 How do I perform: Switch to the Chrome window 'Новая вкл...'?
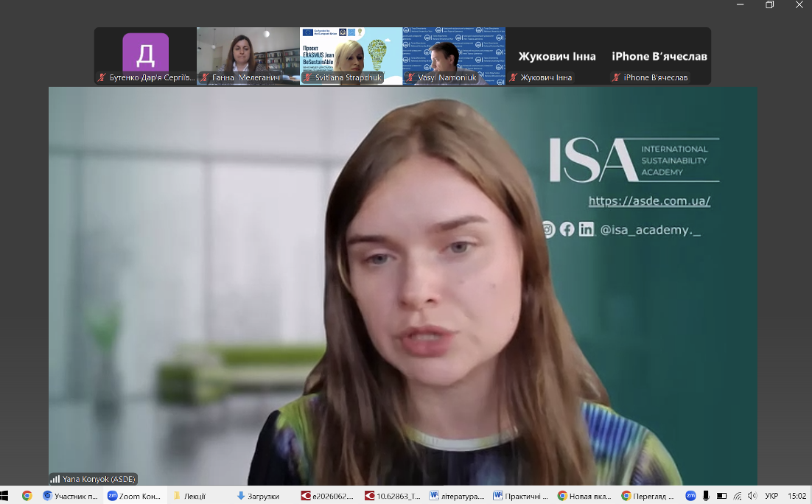pyautogui.click(x=585, y=496)
